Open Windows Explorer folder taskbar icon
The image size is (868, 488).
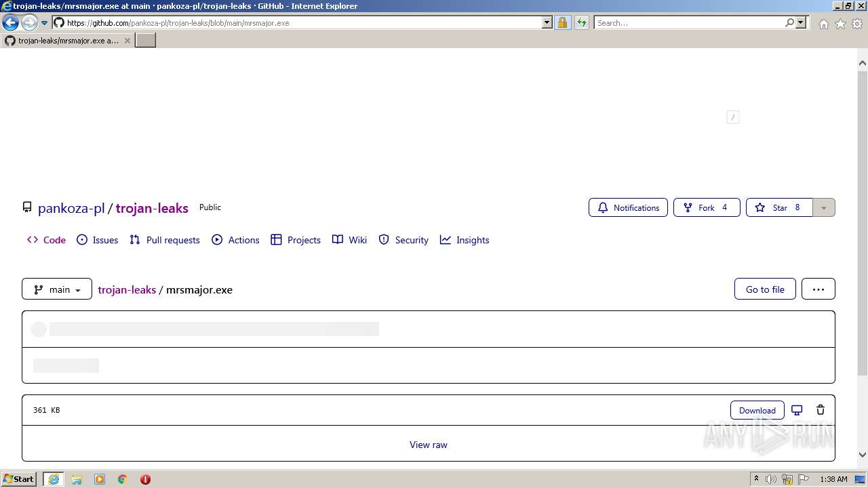[77, 479]
